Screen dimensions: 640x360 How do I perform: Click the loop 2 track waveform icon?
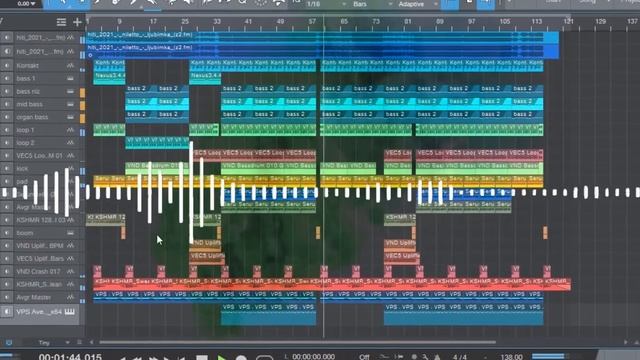click(71, 143)
